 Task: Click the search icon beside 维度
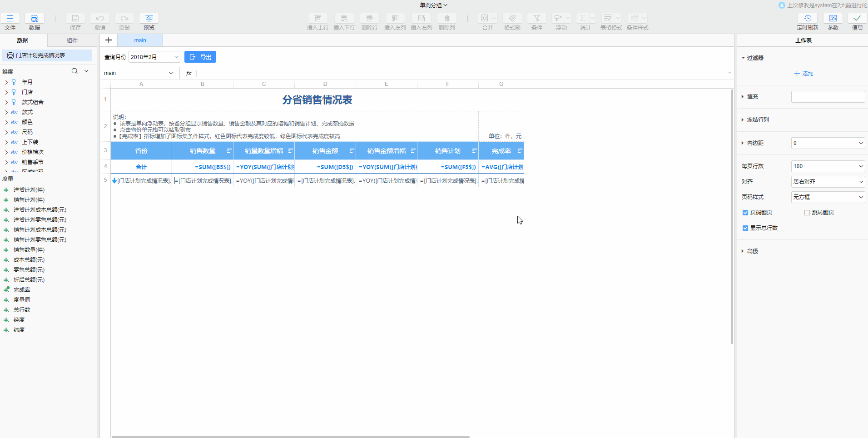coord(74,71)
